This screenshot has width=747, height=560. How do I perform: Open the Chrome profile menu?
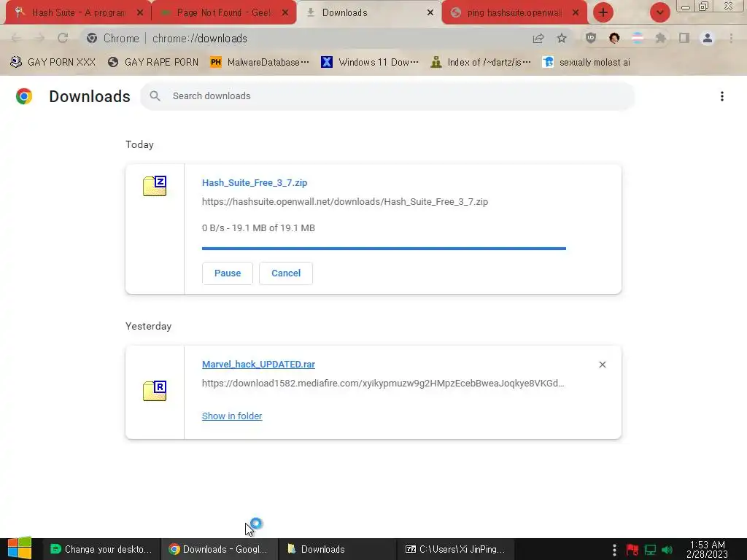point(708,38)
